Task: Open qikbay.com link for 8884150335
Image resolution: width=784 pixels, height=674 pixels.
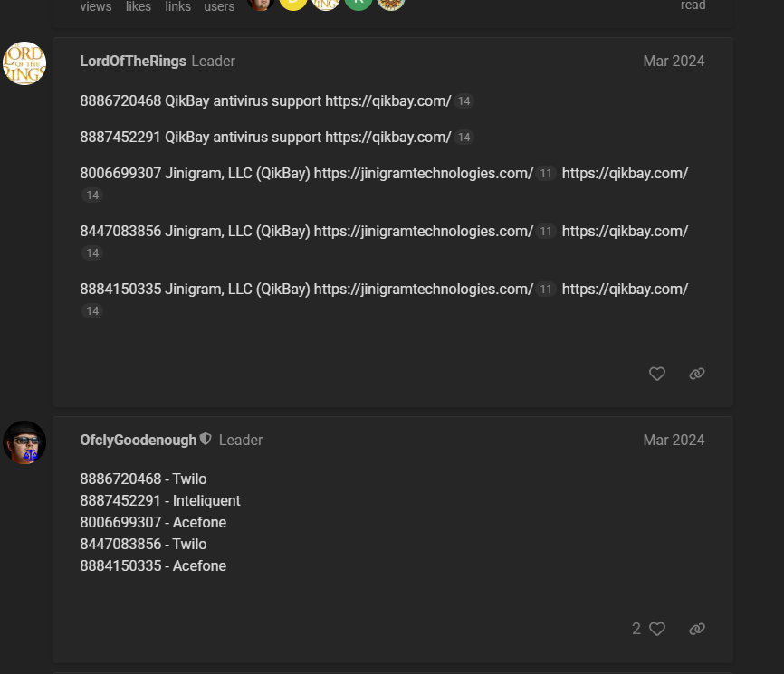Action: (x=625, y=290)
